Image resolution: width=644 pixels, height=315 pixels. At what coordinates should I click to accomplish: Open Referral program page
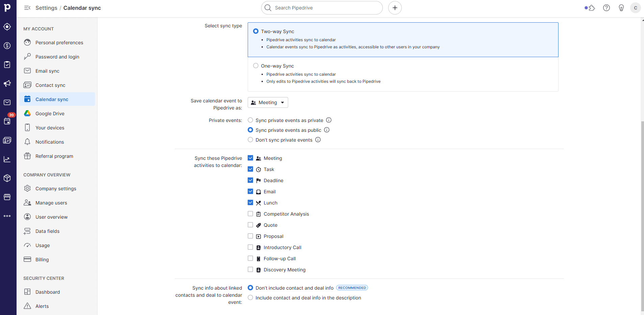click(x=57, y=156)
